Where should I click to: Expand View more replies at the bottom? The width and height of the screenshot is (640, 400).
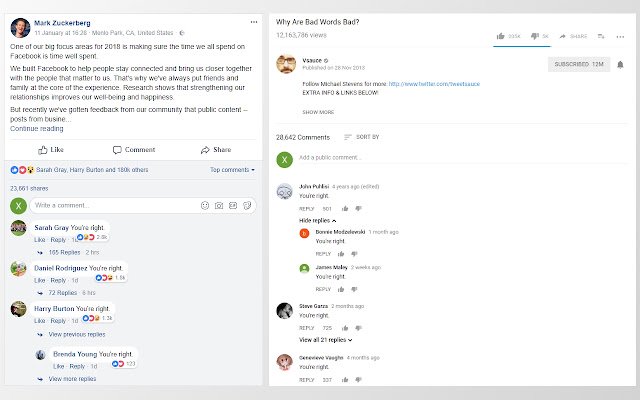[72, 379]
